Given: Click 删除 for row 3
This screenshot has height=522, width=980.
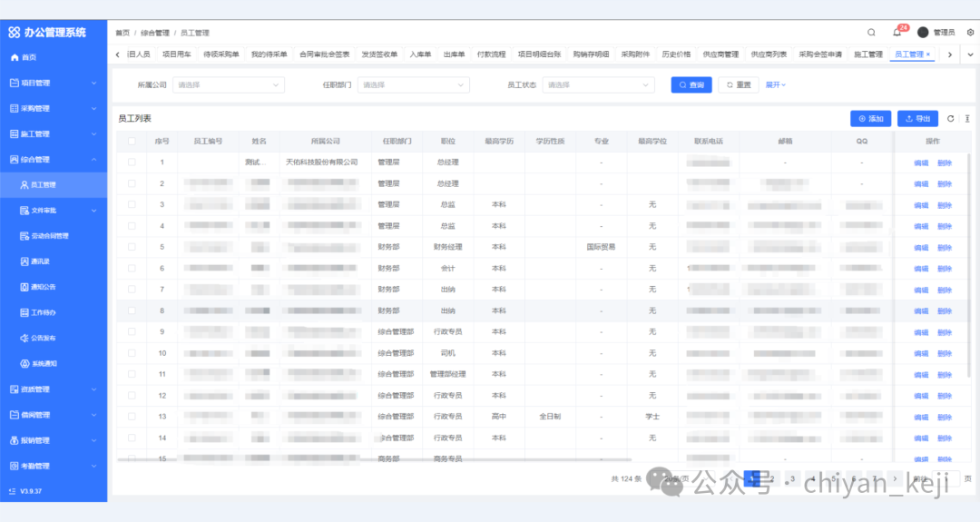Looking at the screenshot, I should [x=945, y=206].
